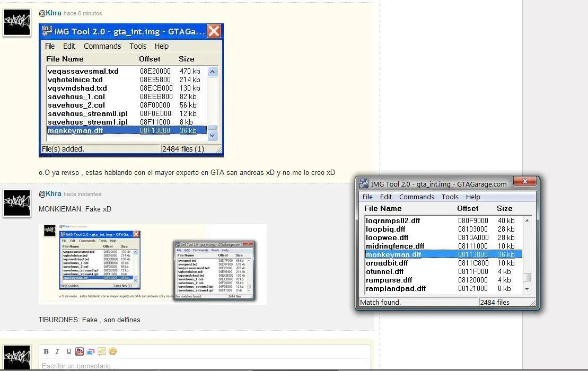The width and height of the screenshot is (588, 371).
Task: Open Tools menu in floating GTAGarage.com window
Action: point(450,197)
